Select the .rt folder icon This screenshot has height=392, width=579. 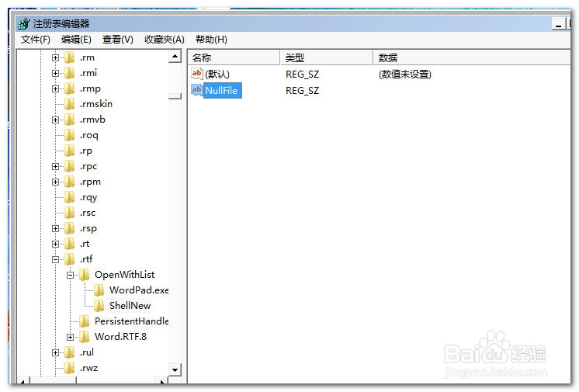(x=69, y=244)
